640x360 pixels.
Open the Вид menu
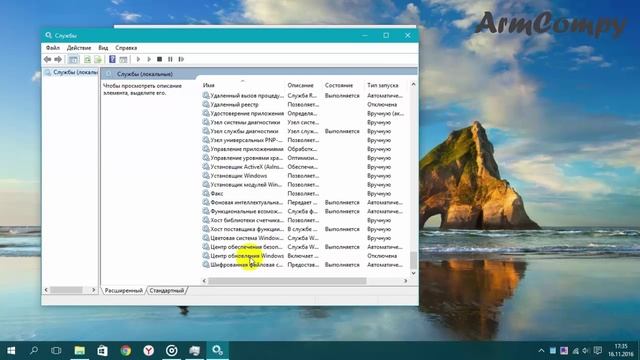coord(103,48)
